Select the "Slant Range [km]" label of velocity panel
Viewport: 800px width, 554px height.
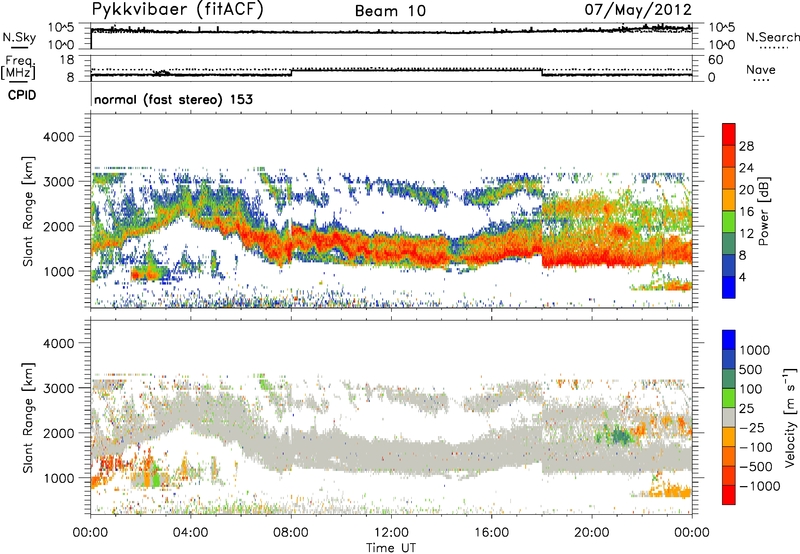28,418
